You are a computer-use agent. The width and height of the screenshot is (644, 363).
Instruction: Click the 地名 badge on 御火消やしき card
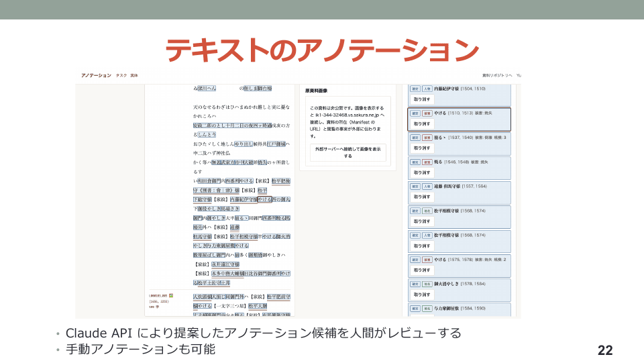tap(427, 284)
